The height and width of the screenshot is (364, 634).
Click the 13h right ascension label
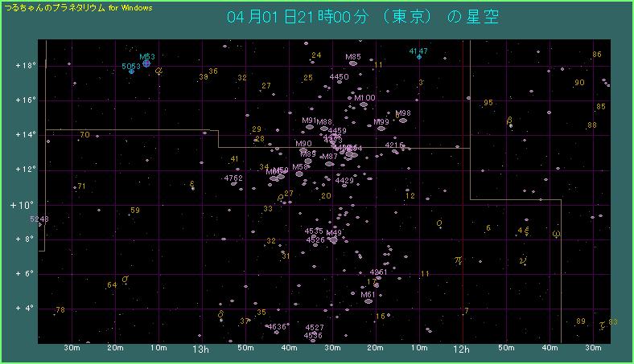tap(200, 350)
